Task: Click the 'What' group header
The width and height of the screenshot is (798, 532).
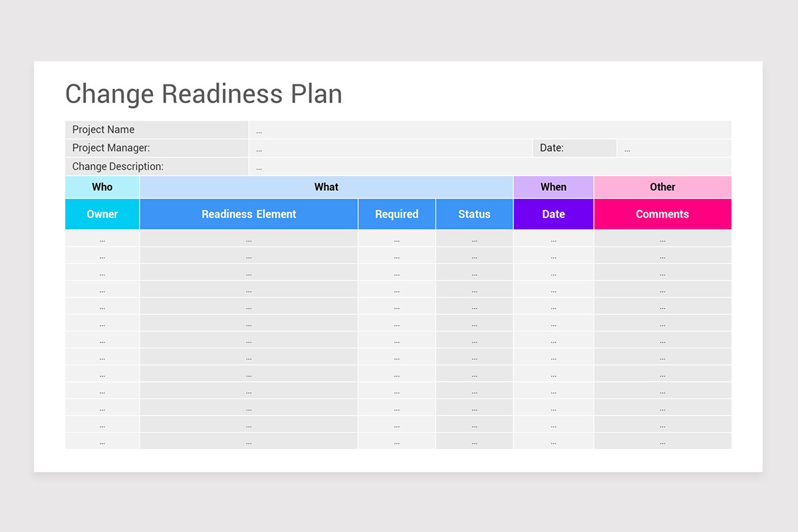Action: (327, 187)
